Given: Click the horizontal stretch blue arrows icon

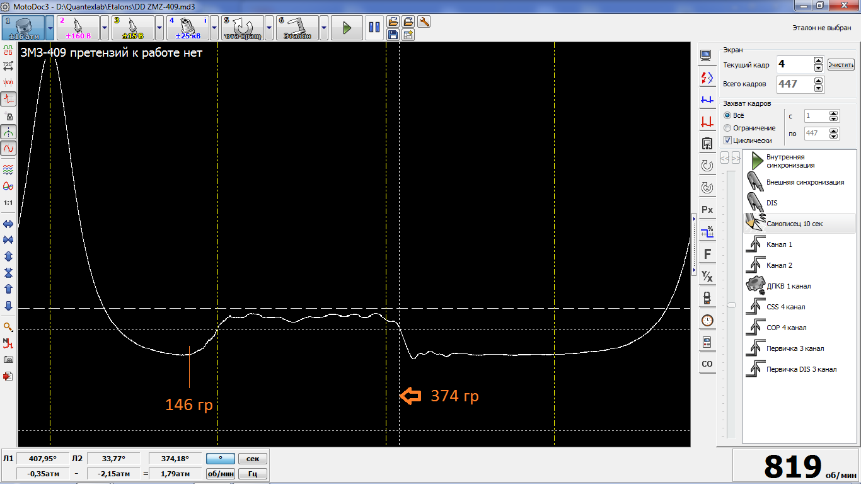Looking at the screenshot, I should click(x=8, y=224).
